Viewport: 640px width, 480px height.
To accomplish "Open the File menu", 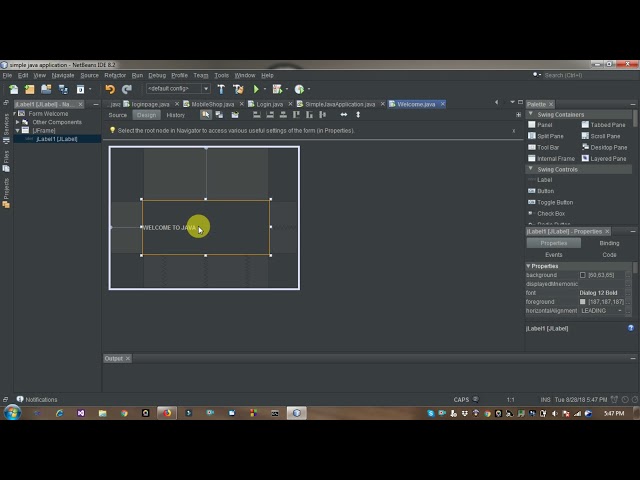I will tap(7, 76).
